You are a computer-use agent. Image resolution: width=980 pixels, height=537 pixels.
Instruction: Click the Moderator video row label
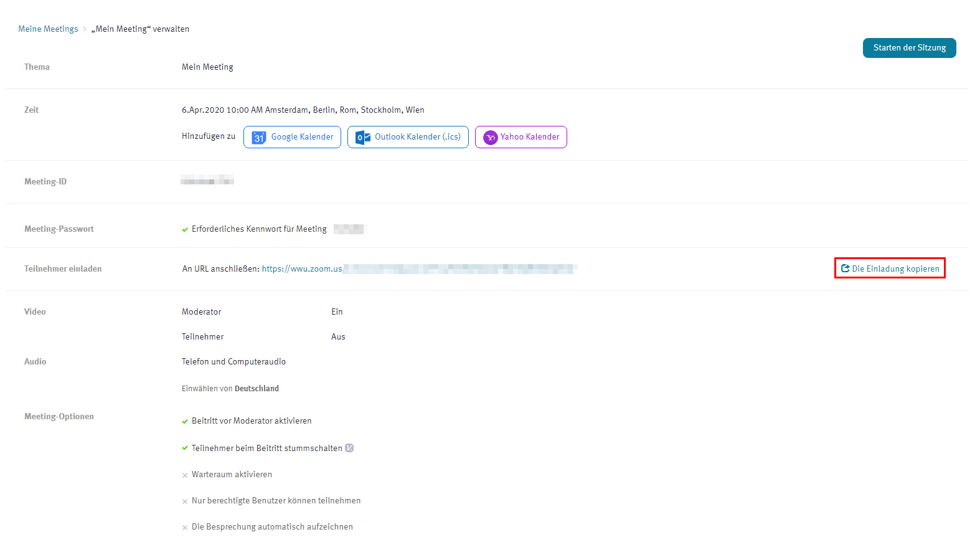pos(201,311)
